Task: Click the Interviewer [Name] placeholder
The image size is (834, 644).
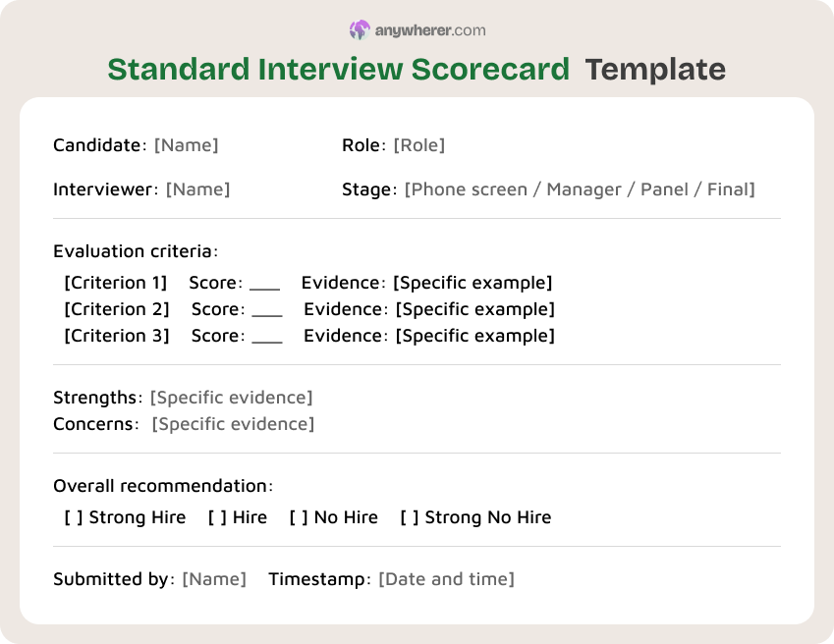Action: [197, 189]
